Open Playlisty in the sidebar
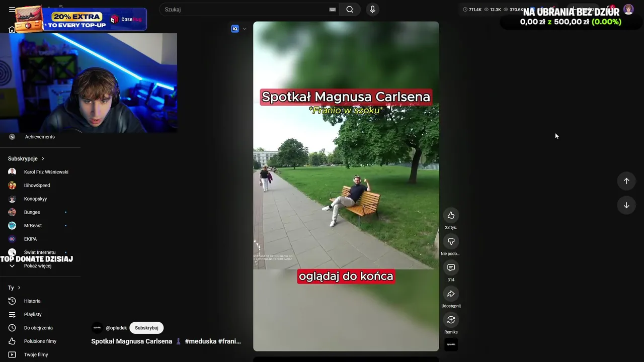This screenshot has width=644, height=362. tap(40, 314)
